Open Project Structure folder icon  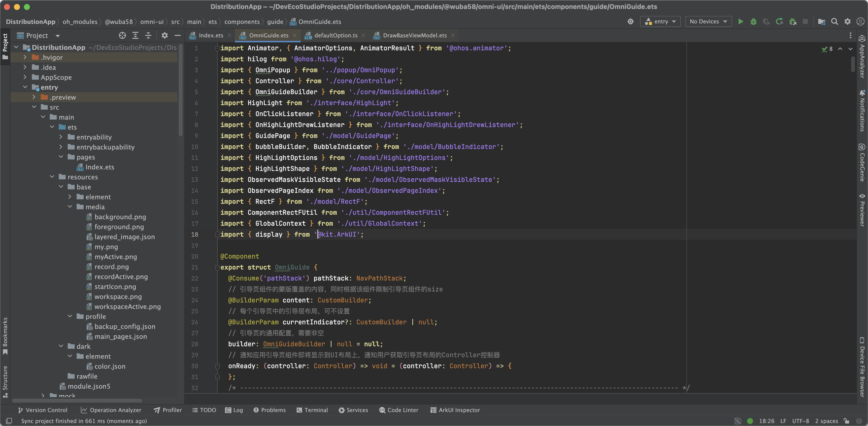(821, 22)
